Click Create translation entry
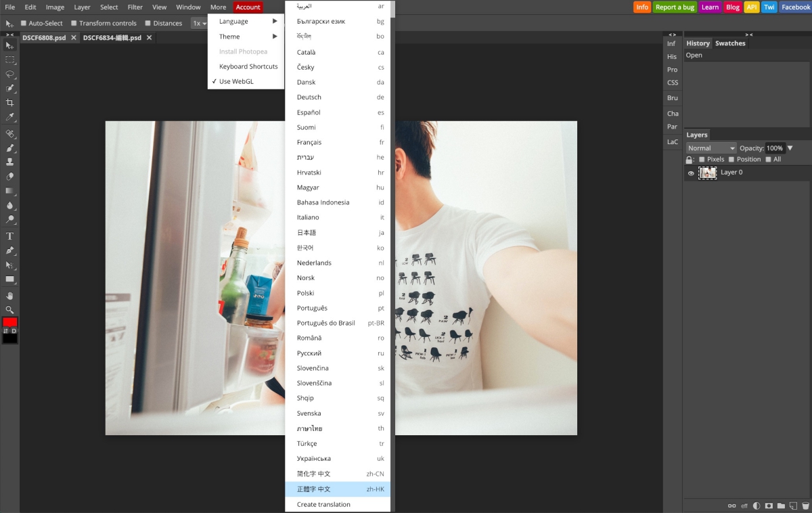The height and width of the screenshot is (513, 812). [x=338, y=504]
